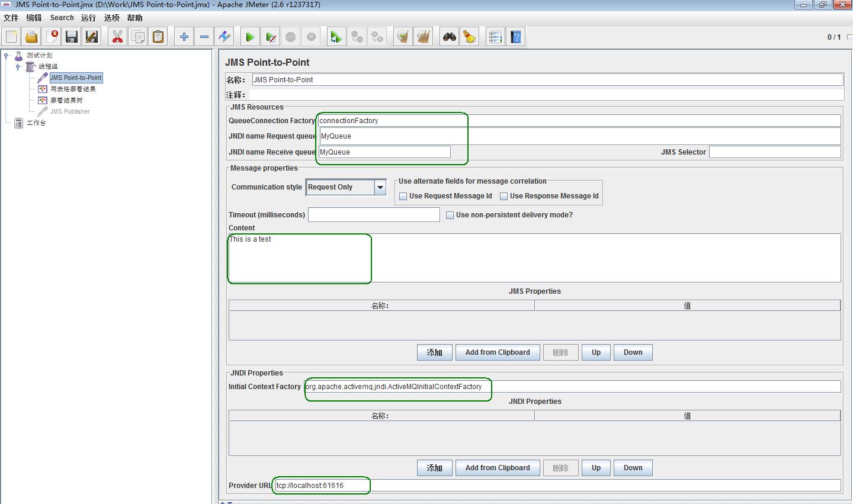Click the Help question mark icon
The width and height of the screenshot is (853, 504).
pos(516,37)
